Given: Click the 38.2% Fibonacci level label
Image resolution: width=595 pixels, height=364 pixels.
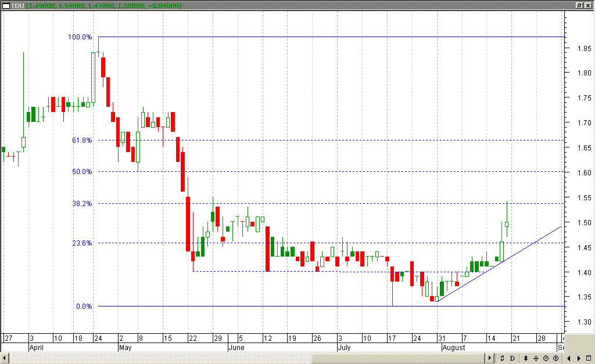Looking at the screenshot, I should pyautogui.click(x=82, y=204).
